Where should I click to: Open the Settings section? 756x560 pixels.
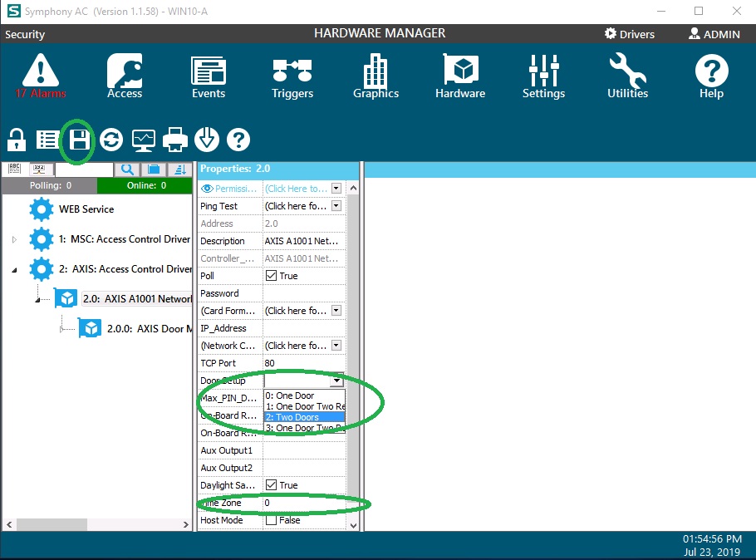(543, 76)
